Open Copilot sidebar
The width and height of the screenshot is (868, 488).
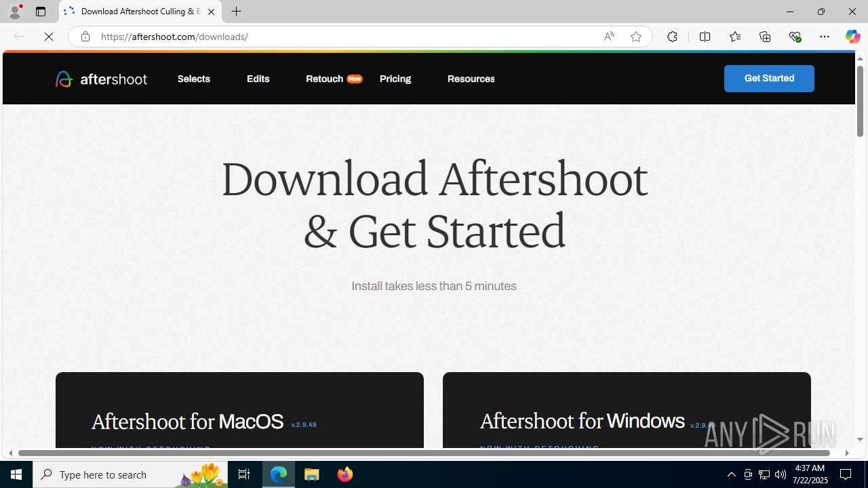852,37
